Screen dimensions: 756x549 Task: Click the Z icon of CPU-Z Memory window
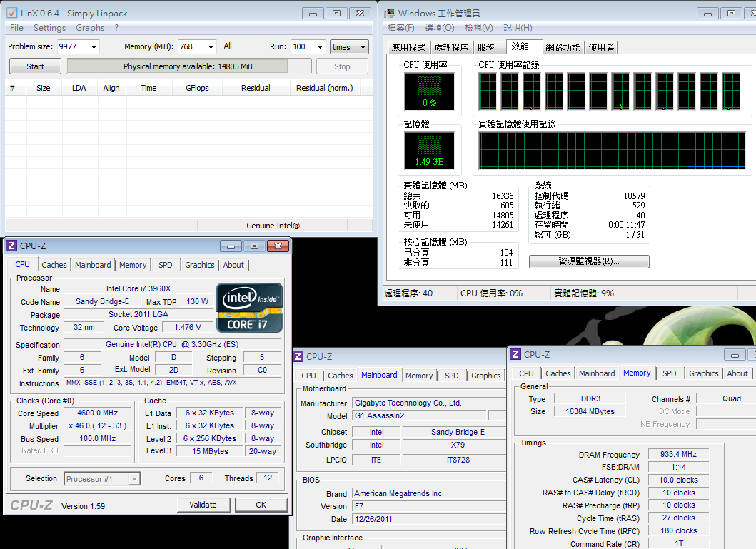515,354
